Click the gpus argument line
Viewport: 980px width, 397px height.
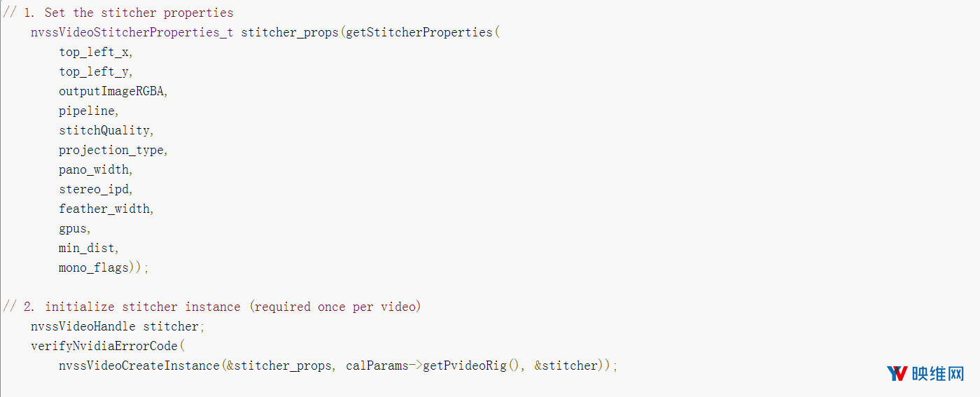(x=73, y=228)
